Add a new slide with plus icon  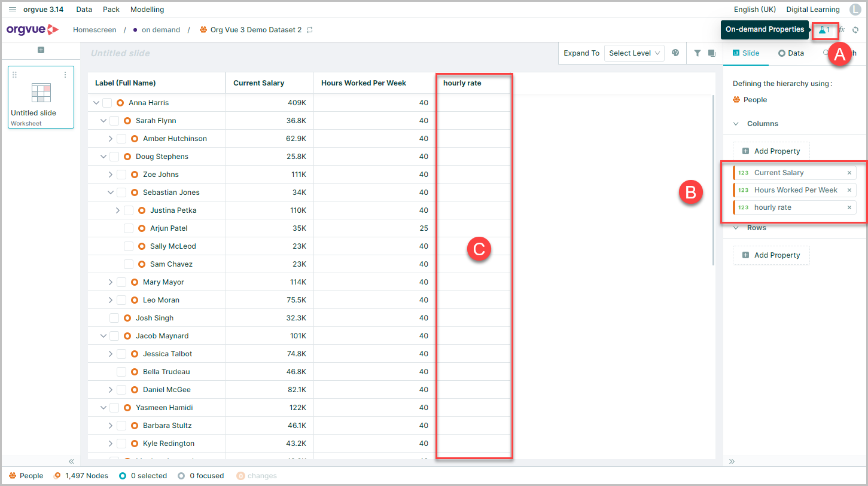(41, 50)
